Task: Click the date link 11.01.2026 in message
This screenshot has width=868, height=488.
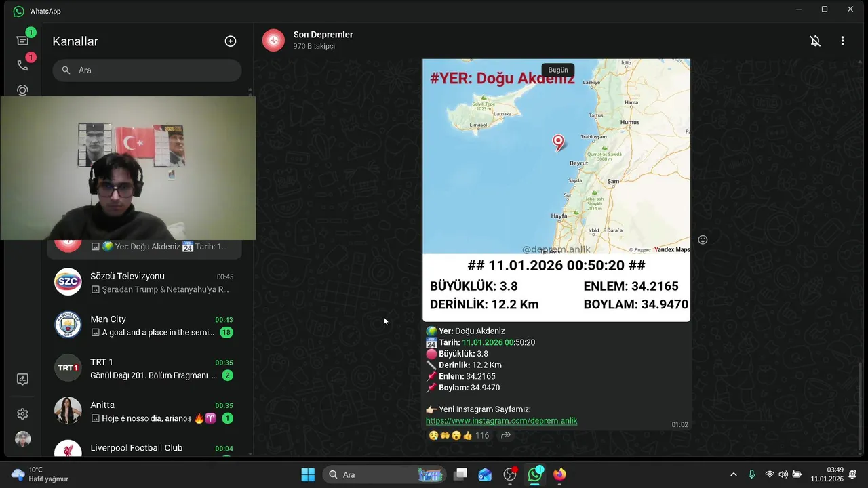Action: coord(488,343)
